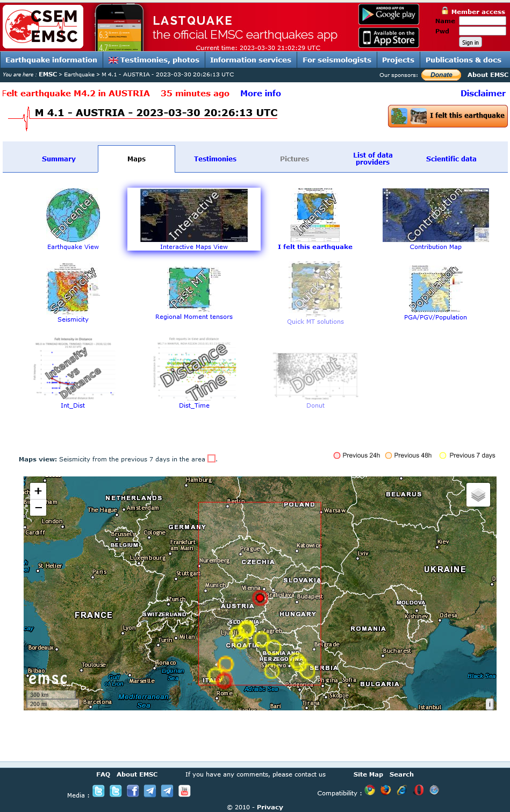Click the Int_Dist link
Image resolution: width=510 pixels, height=812 pixels.
click(73, 405)
